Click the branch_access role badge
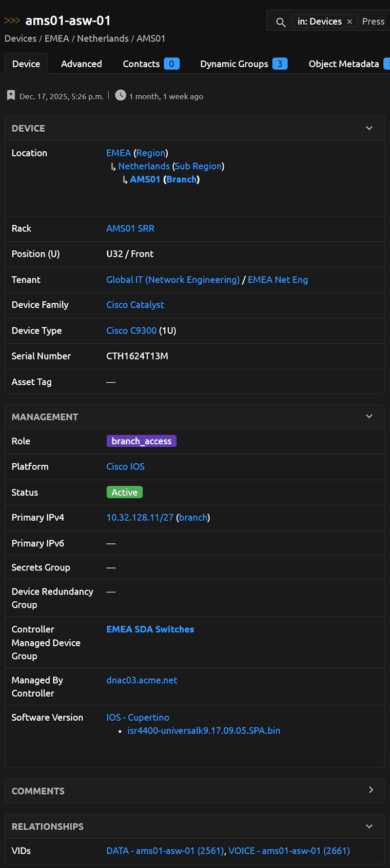 coord(141,441)
